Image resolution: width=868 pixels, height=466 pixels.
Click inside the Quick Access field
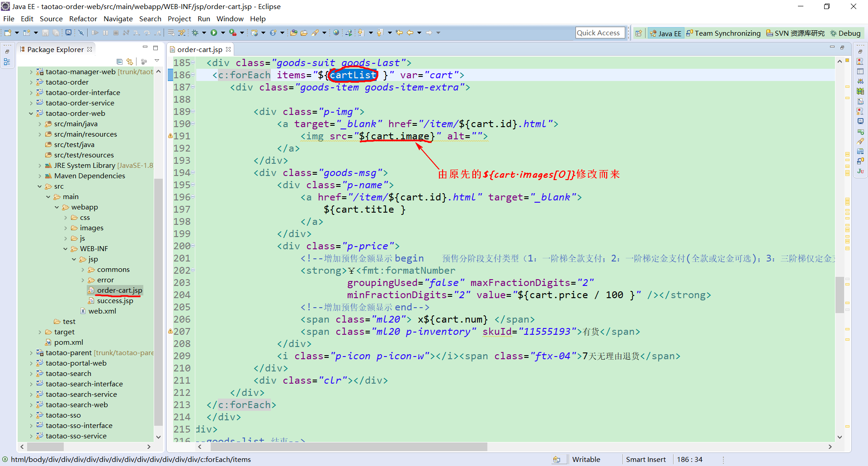[x=600, y=33]
